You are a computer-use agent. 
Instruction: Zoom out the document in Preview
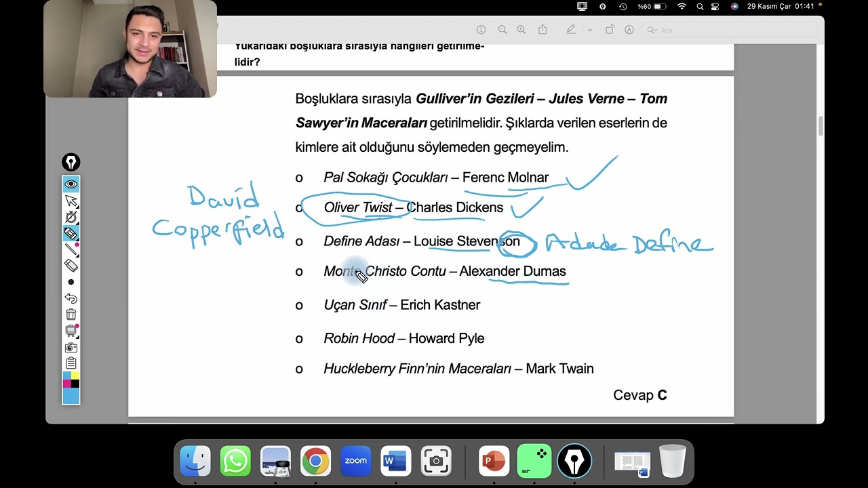click(x=502, y=30)
